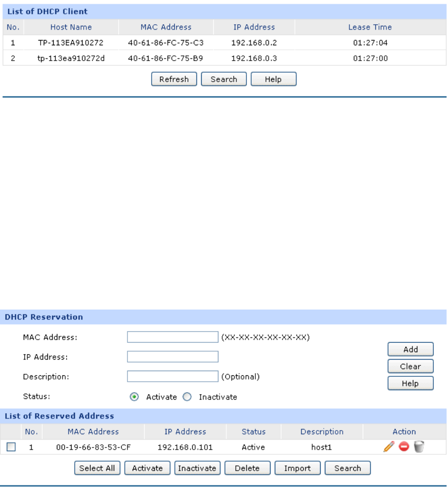Click the Active status cell
The height and width of the screenshot is (488, 448).
tap(253, 447)
